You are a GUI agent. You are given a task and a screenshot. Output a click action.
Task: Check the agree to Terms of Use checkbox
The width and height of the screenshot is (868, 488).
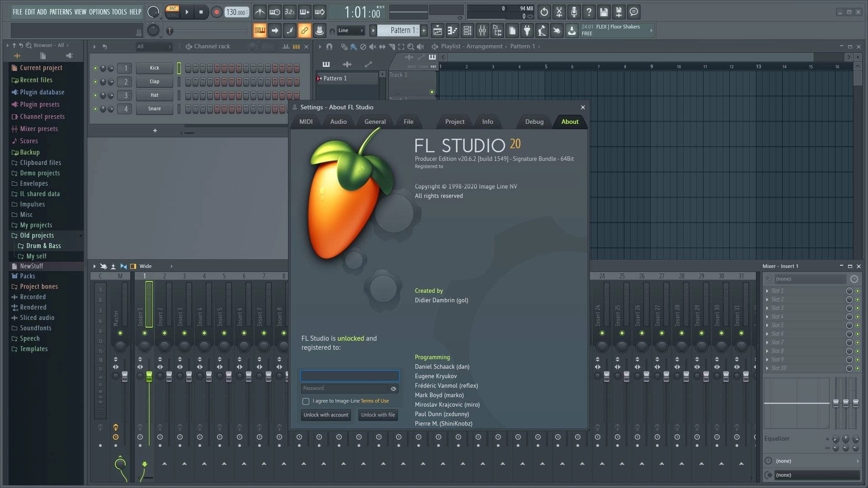pyautogui.click(x=306, y=401)
